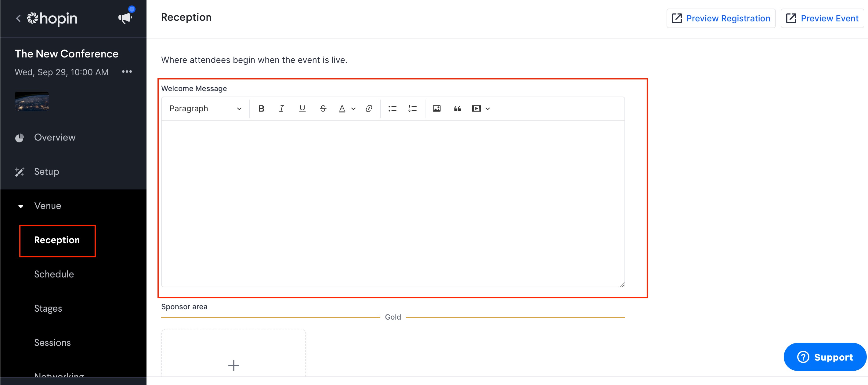The width and height of the screenshot is (868, 385).
Task: Toggle strikethrough formatting
Action: point(323,109)
